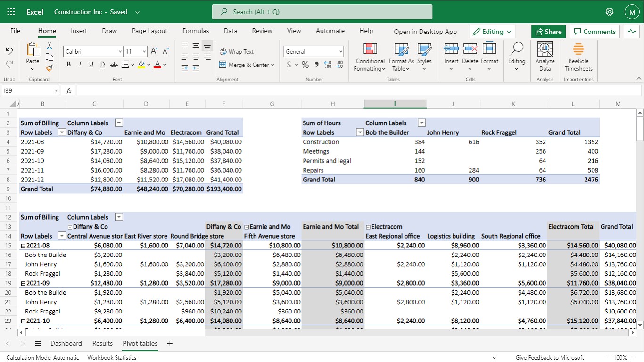The image size is (644, 362).
Task: Open the app launcher grid
Action: click(11, 12)
